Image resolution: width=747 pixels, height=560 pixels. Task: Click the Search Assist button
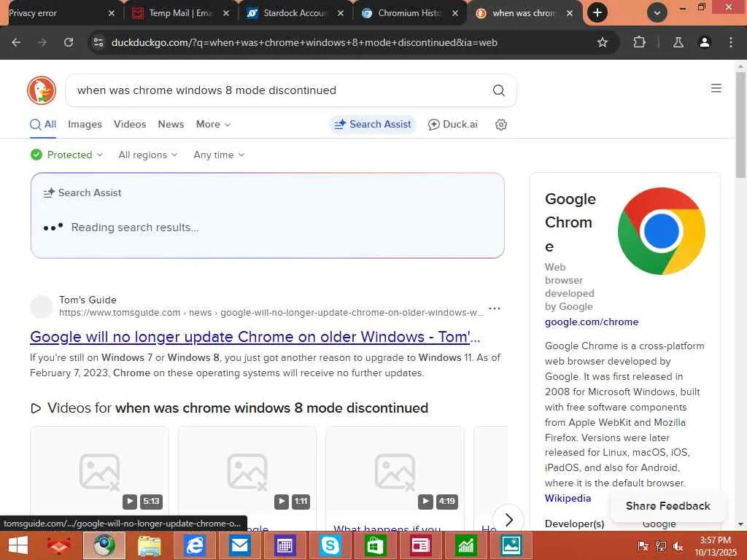coord(373,124)
